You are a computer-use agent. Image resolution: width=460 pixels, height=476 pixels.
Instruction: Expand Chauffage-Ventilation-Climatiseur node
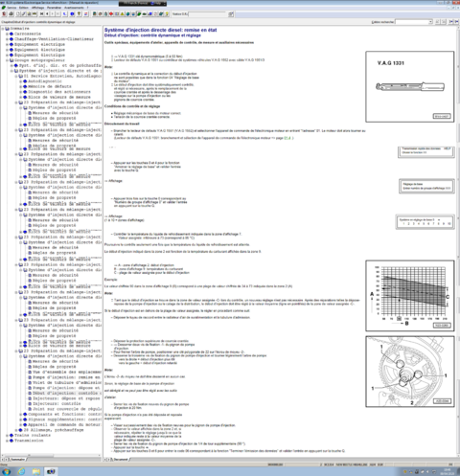pos(7,39)
